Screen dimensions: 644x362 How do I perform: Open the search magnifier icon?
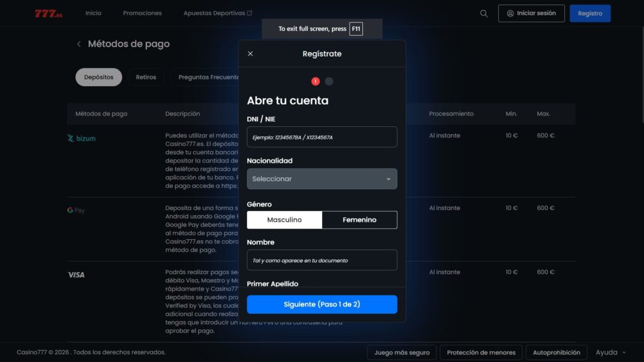484,13
